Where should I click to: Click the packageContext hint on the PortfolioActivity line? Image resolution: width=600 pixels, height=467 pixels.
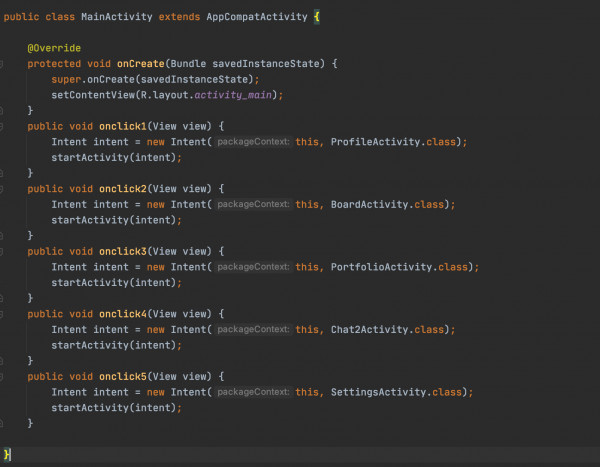tap(253, 267)
